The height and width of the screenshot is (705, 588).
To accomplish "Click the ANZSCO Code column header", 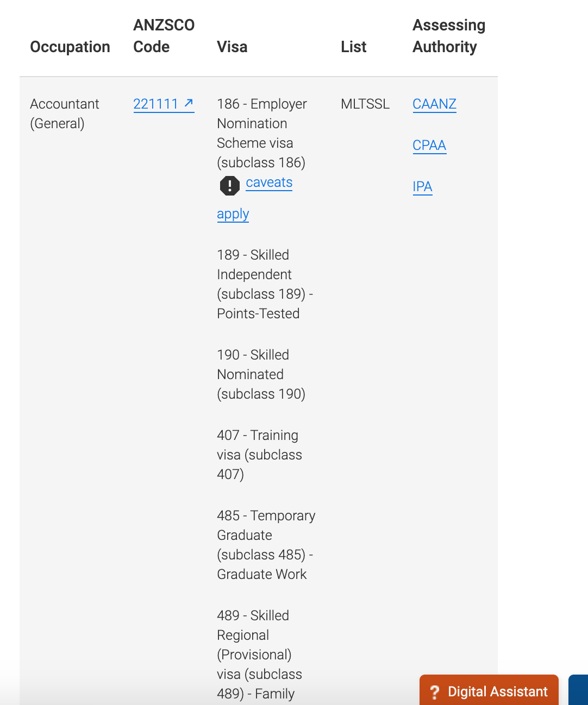I will (x=164, y=36).
